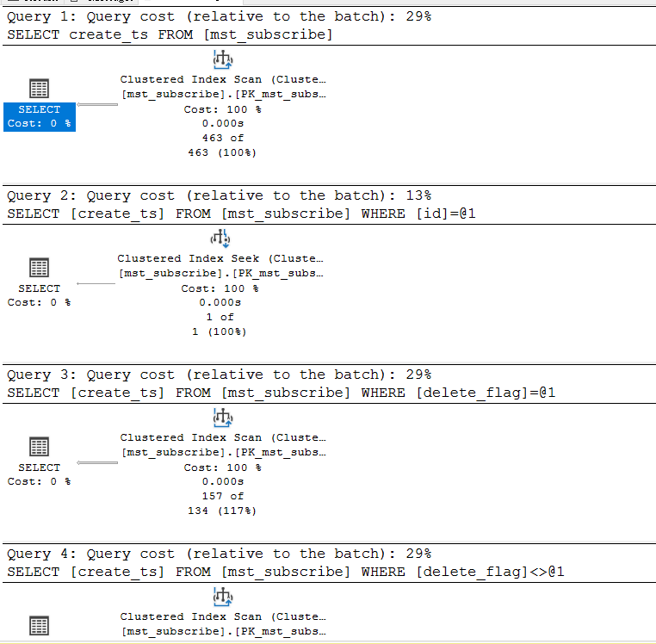
Task: Click Query 1 scan 'Cost: 100 %' text
Action: tap(223, 109)
